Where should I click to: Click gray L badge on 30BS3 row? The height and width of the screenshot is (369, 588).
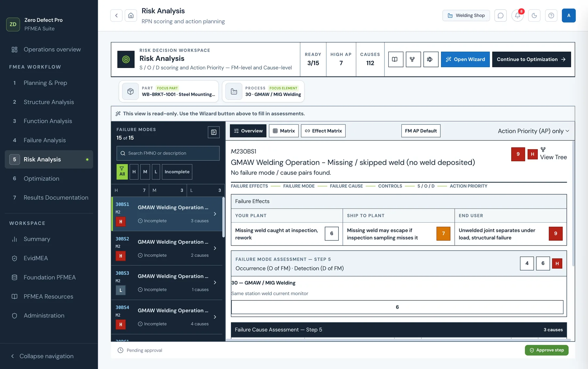(x=121, y=290)
